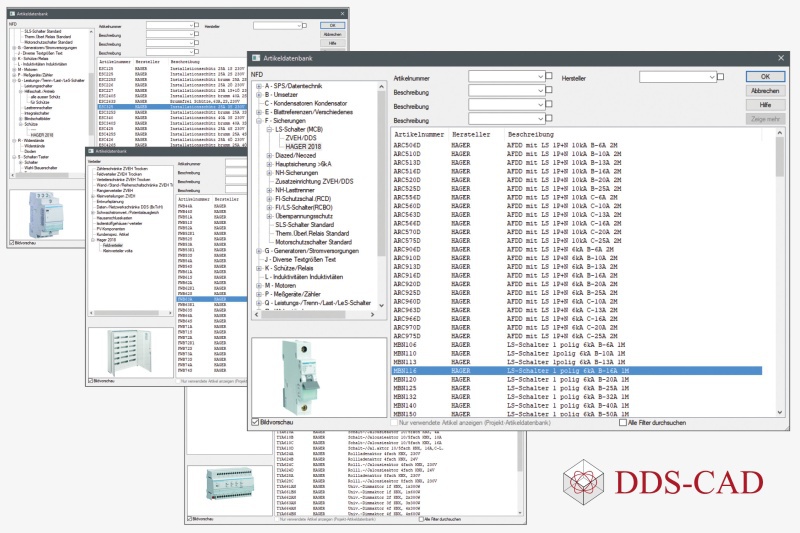Enable 'Alle Filter durchsuchen' in bottom background window

pos(421,519)
